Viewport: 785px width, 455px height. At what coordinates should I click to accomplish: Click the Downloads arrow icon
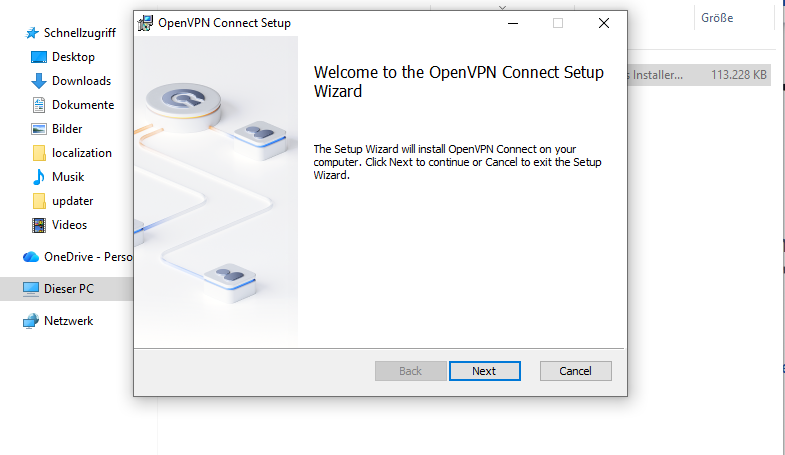(x=39, y=81)
